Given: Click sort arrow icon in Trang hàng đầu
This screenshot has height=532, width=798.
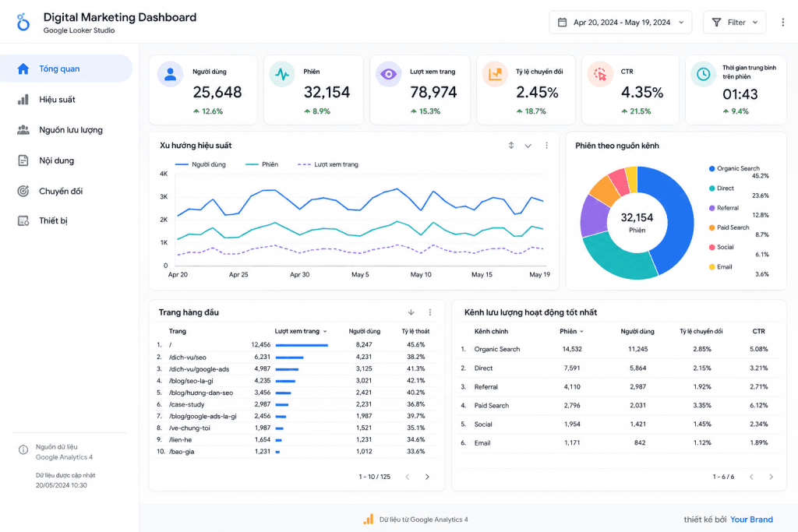Looking at the screenshot, I should [x=411, y=312].
